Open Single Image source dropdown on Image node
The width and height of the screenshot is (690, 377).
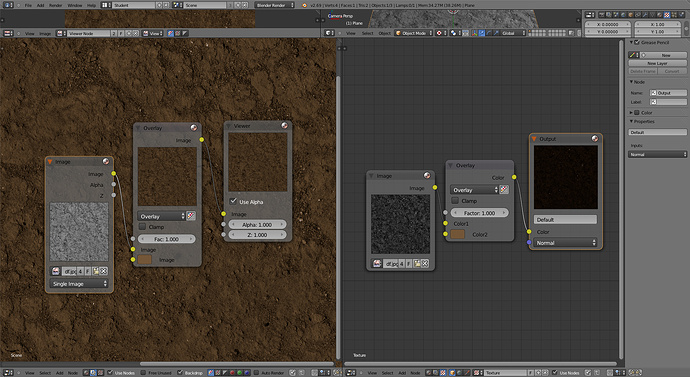tap(79, 284)
